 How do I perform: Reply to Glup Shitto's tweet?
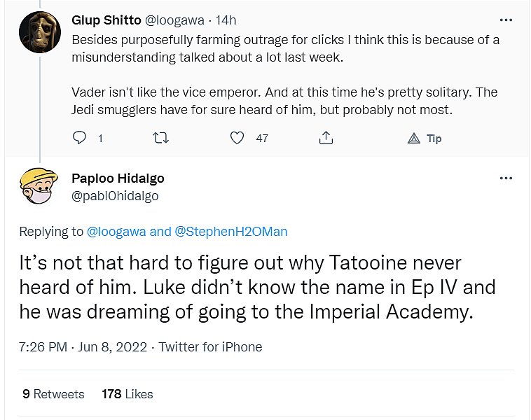point(80,138)
